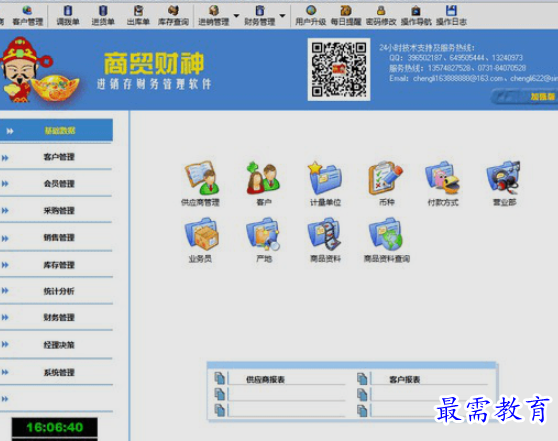Expand the 财务管理 sidebar arrow
558x441 pixels.
[x=5, y=317]
